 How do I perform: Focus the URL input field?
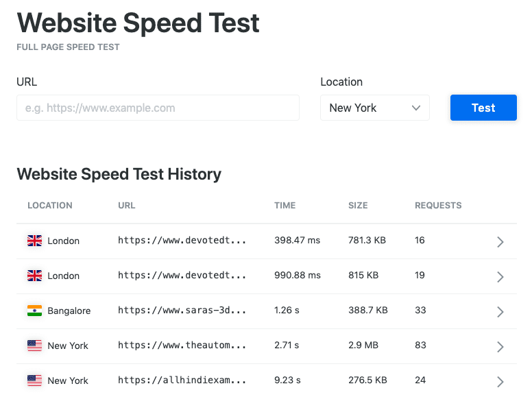click(x=158, y=108)
